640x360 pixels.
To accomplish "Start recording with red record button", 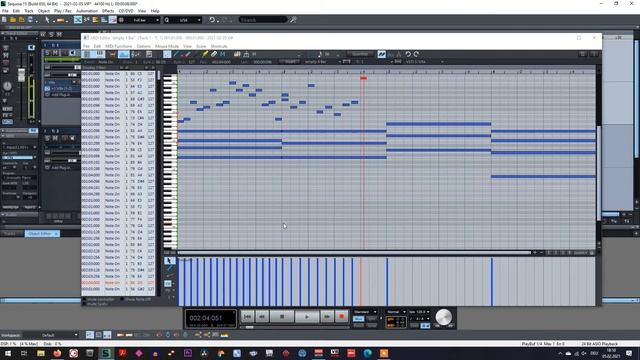I will click(x=342, y=316).
